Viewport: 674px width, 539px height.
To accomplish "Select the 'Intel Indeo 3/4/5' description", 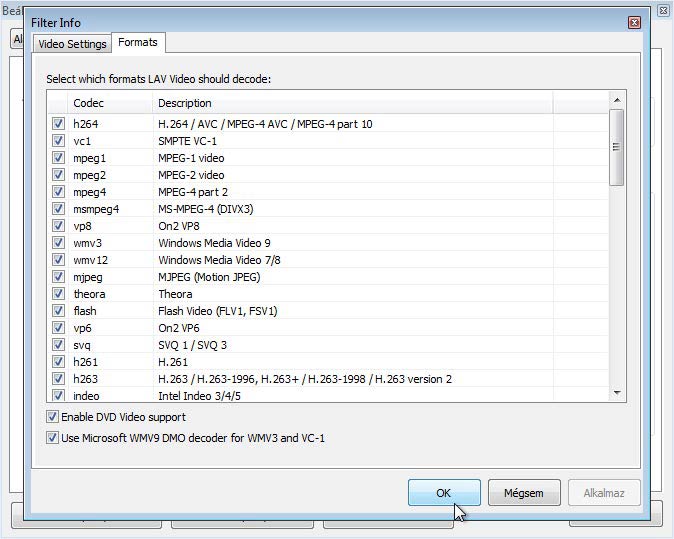I will [x=199, y=396].
